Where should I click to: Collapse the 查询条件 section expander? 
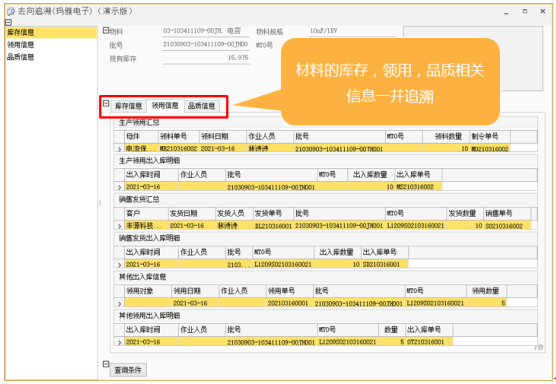tap(106, 364)
